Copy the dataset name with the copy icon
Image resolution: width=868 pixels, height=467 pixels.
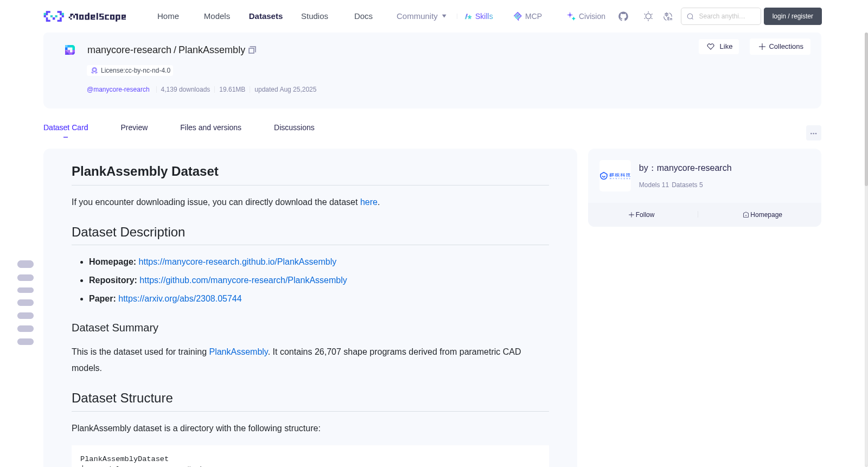point(252,50)
